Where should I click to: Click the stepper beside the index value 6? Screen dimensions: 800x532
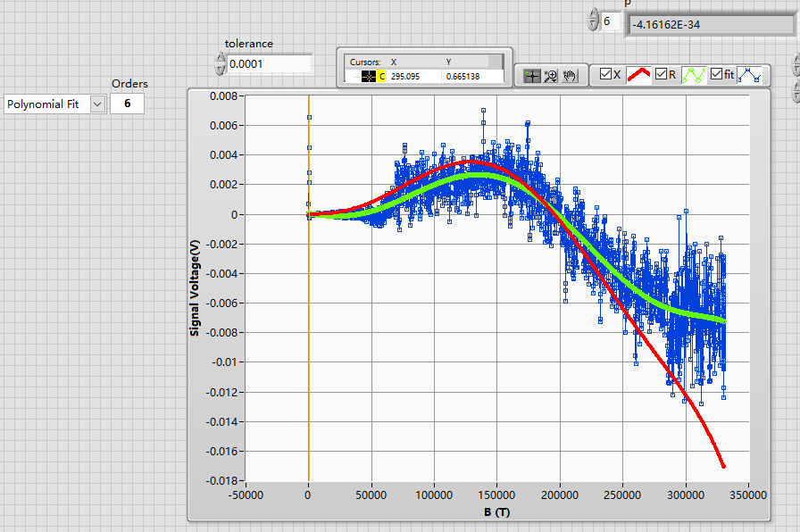[594, 21]
